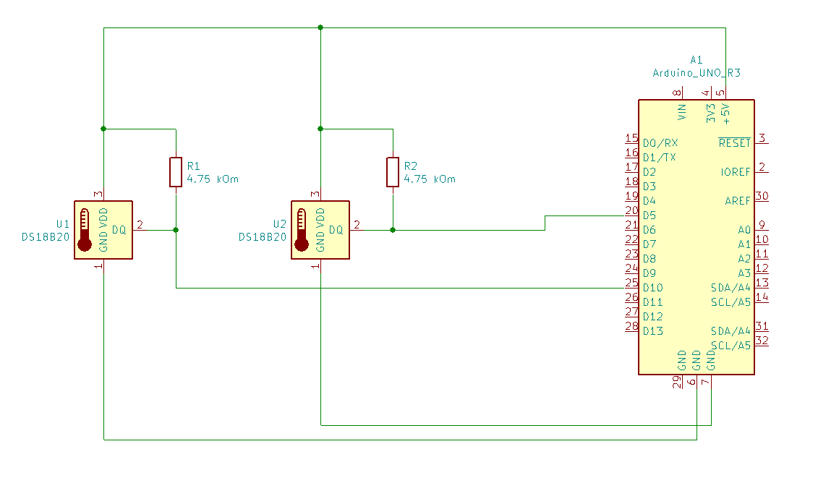Select the U1 DS18B20 thermometer symbol
Viewport: 839px width, 504px height.
click(x=103, y=230)
